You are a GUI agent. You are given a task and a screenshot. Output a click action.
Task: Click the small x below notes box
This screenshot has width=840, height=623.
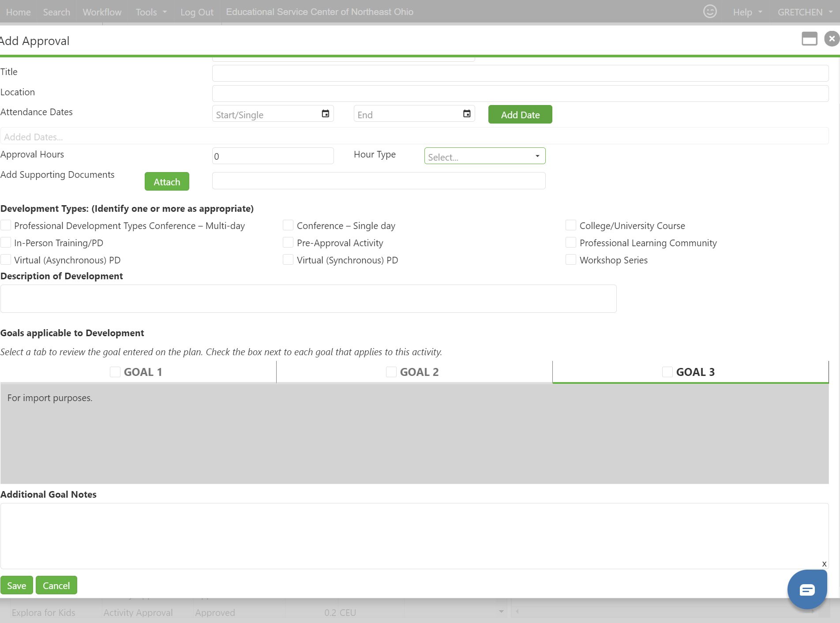coord(824,564)
